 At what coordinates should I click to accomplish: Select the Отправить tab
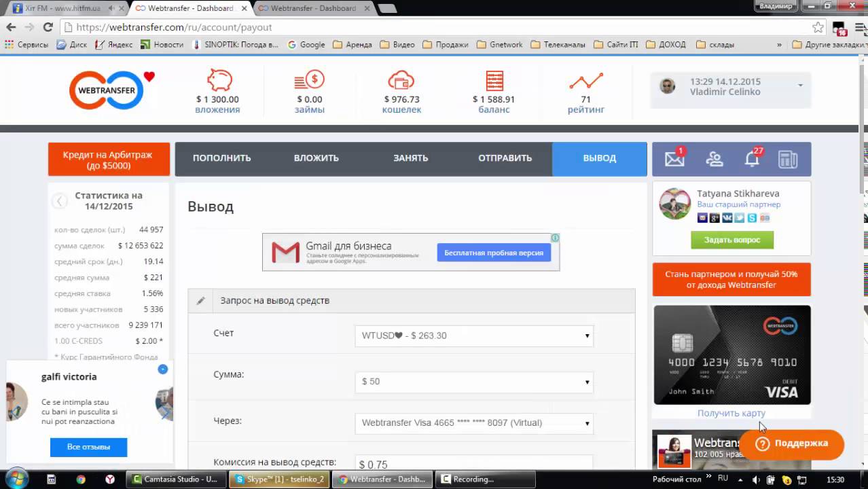tap(505, 158)
